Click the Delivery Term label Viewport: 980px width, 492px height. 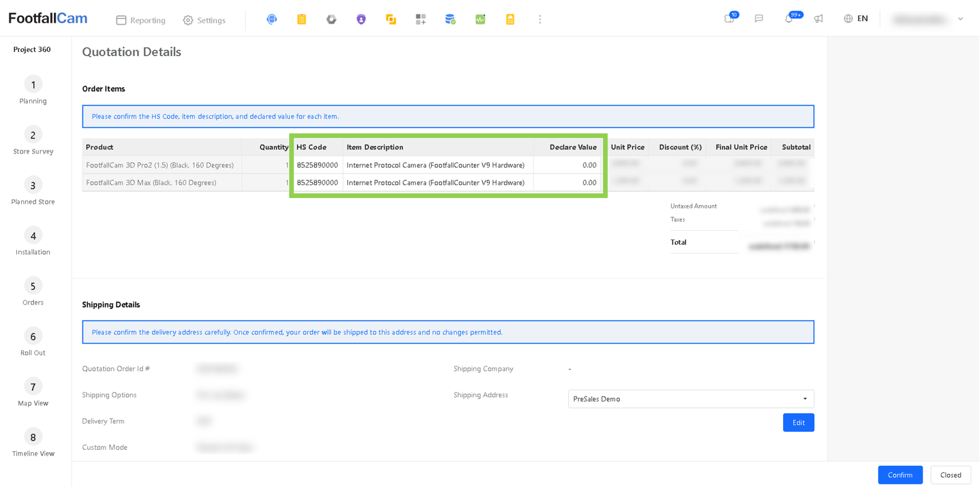tap(103, 421)
